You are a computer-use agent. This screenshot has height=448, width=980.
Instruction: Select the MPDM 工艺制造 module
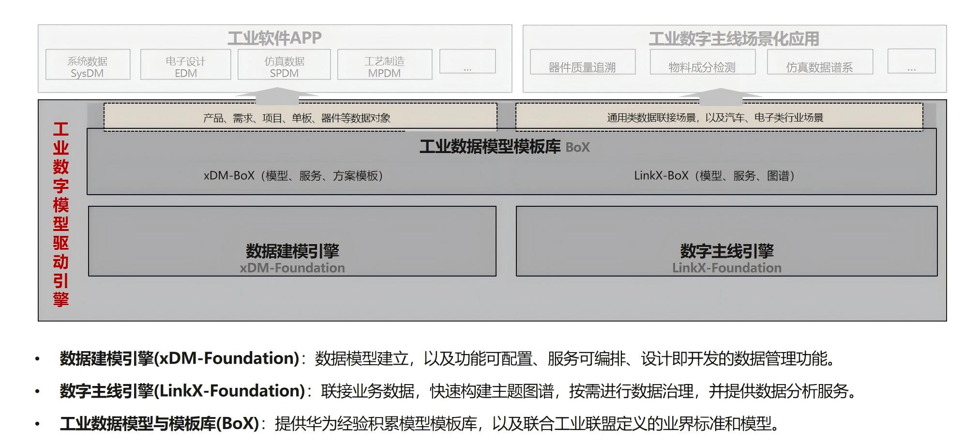[385, 64]
